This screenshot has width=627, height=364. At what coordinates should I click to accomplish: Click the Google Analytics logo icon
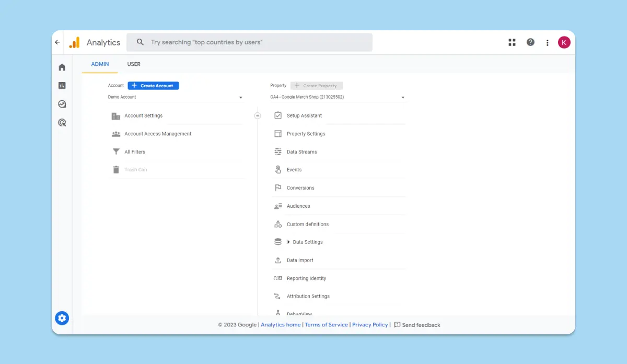coord(74,42)
